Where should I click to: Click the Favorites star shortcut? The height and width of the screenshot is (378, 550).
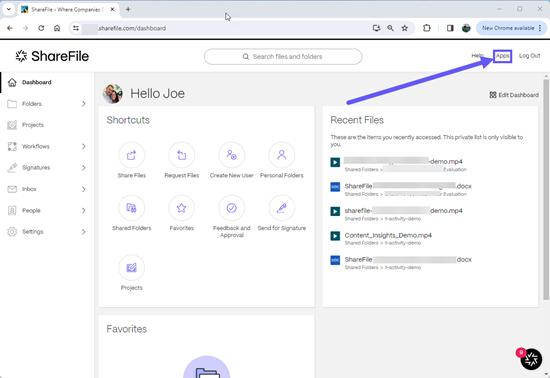click(181, 208)
